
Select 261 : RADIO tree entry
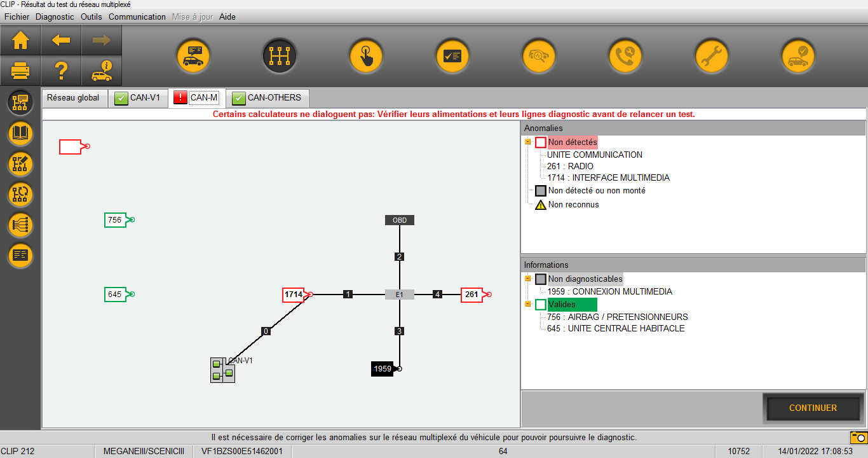[x=571, y=167]
